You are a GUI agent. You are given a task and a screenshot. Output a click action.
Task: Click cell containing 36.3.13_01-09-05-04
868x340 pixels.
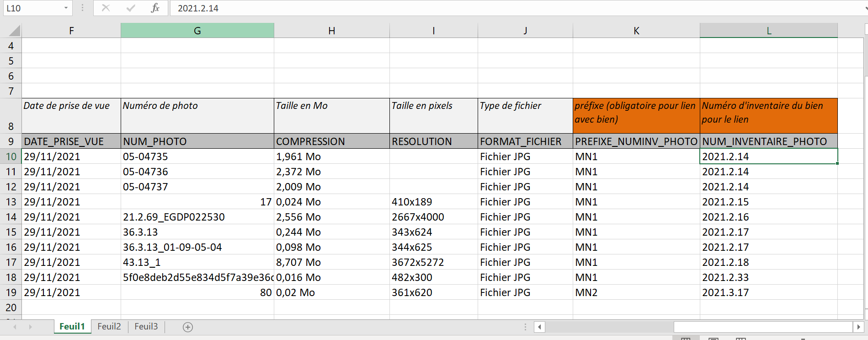click(x=197, y=247)
